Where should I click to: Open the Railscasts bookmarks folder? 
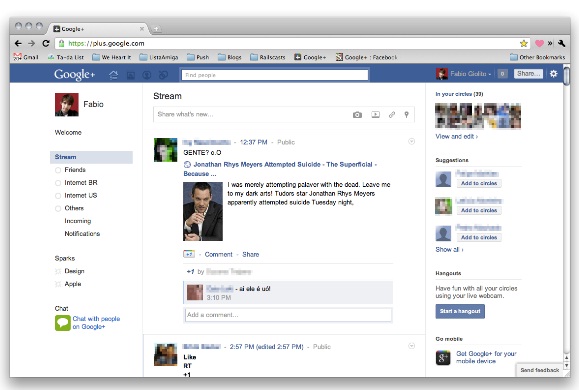click(x=268, y=57)
